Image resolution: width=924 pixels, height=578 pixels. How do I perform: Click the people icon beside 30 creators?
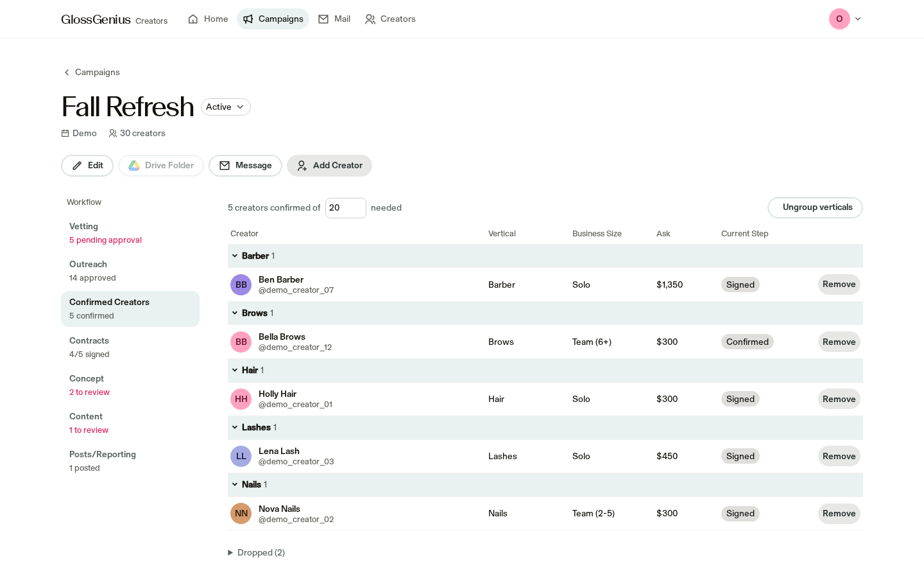click(113, 134)
